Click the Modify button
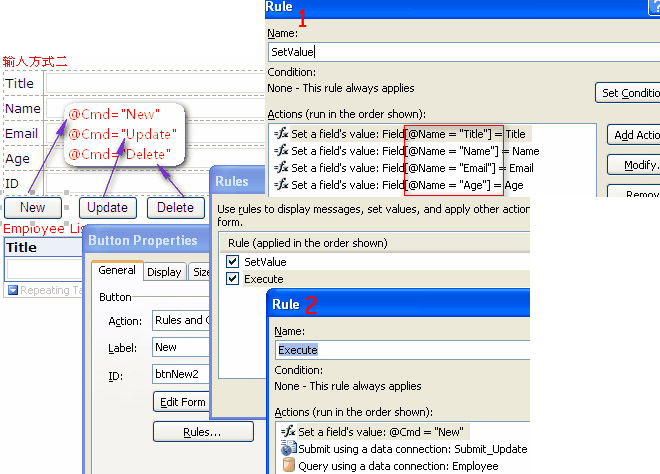The height and width of the screenshot is (474, 660). [633, 165]
